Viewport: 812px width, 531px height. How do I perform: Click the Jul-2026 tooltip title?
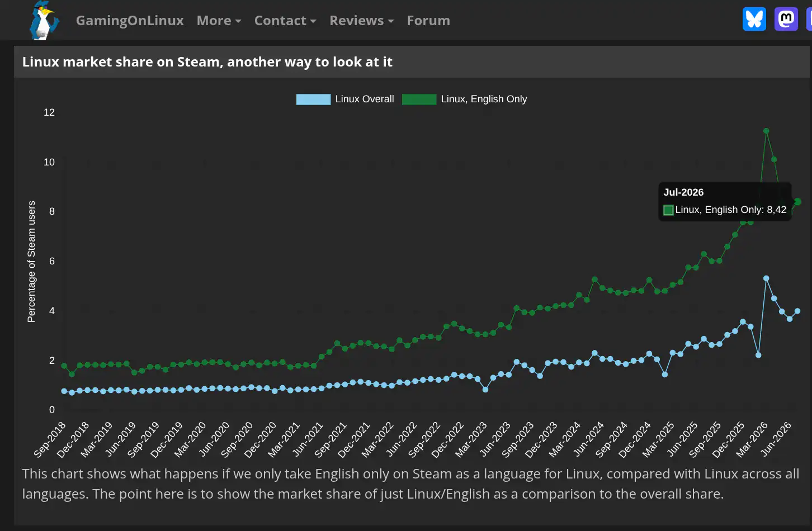[683, 192]
